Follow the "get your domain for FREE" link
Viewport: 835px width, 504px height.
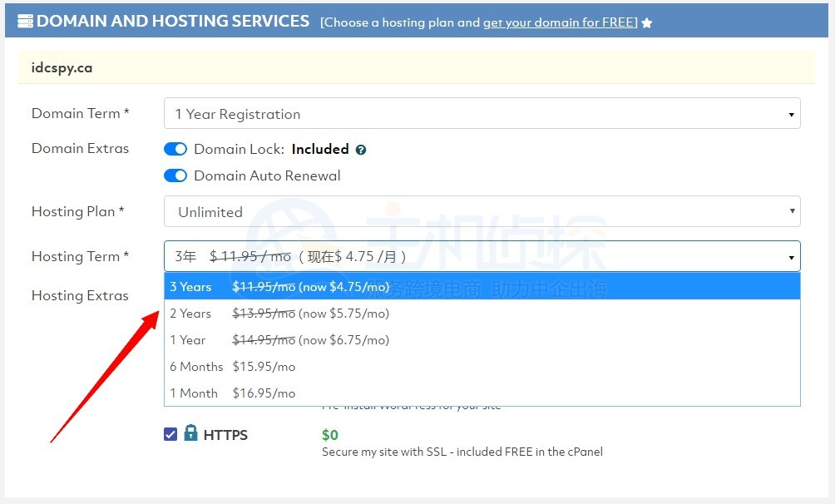tap(560, 22)
